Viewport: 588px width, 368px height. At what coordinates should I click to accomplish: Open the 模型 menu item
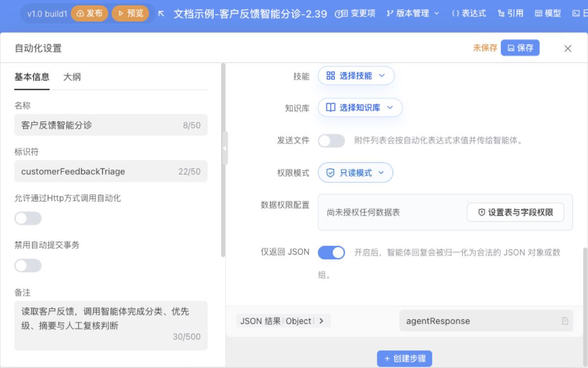(x=548, y=14)
